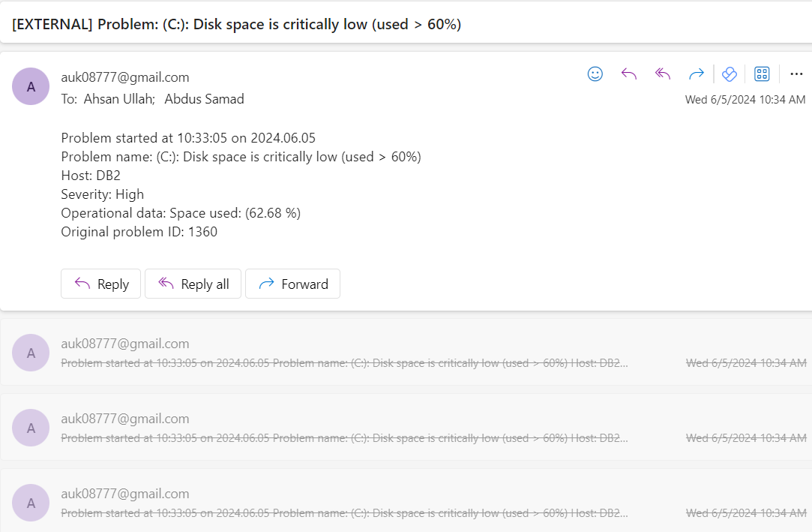Click the avatar of the first collapsed message
This screenshot has height=532, width=812.
[x=31, y=353]
